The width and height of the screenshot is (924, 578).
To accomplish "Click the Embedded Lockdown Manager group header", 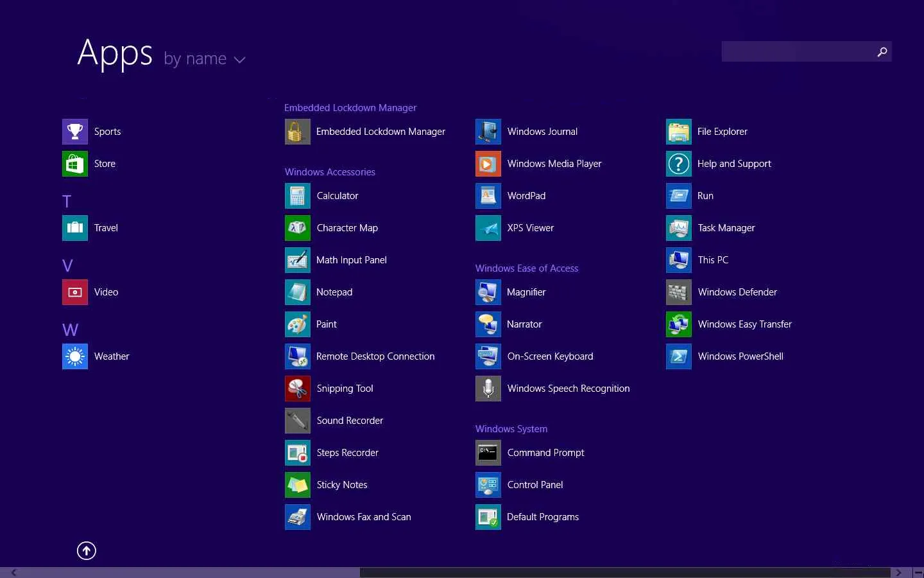I will tap(350, 108).
